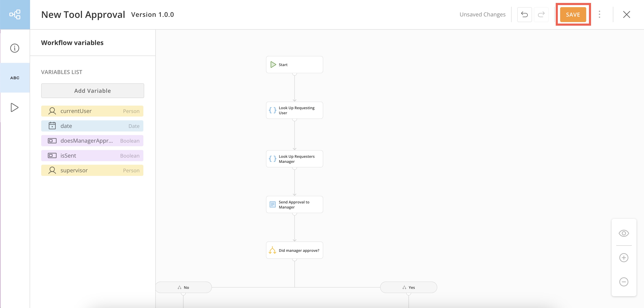
Task: Open the run/play panel in the sidebar
Action: click(15, 107)
